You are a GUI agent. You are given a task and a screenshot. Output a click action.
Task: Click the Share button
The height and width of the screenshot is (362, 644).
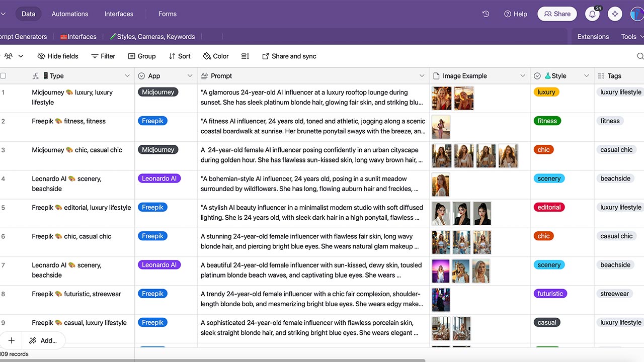click(x=557, y=14)
